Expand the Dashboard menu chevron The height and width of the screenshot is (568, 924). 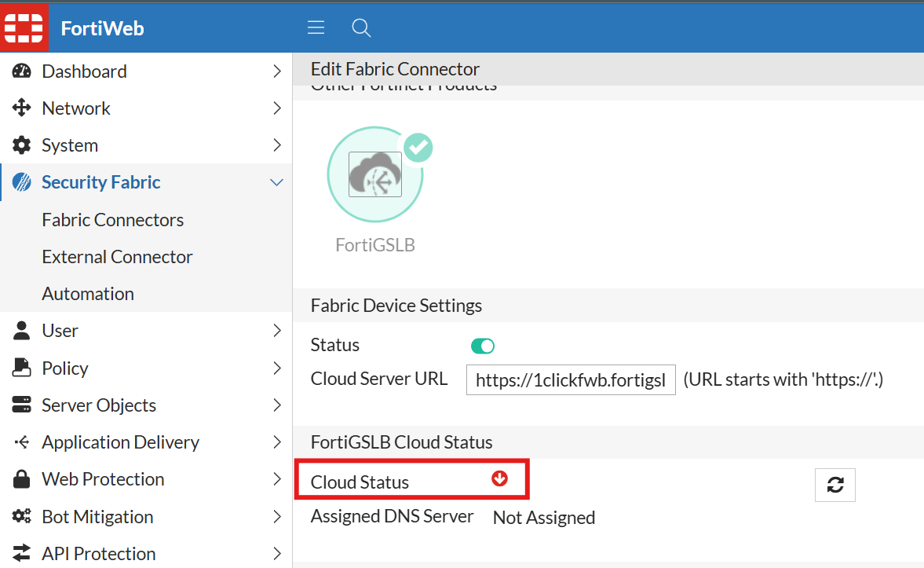tap(277, 71)
